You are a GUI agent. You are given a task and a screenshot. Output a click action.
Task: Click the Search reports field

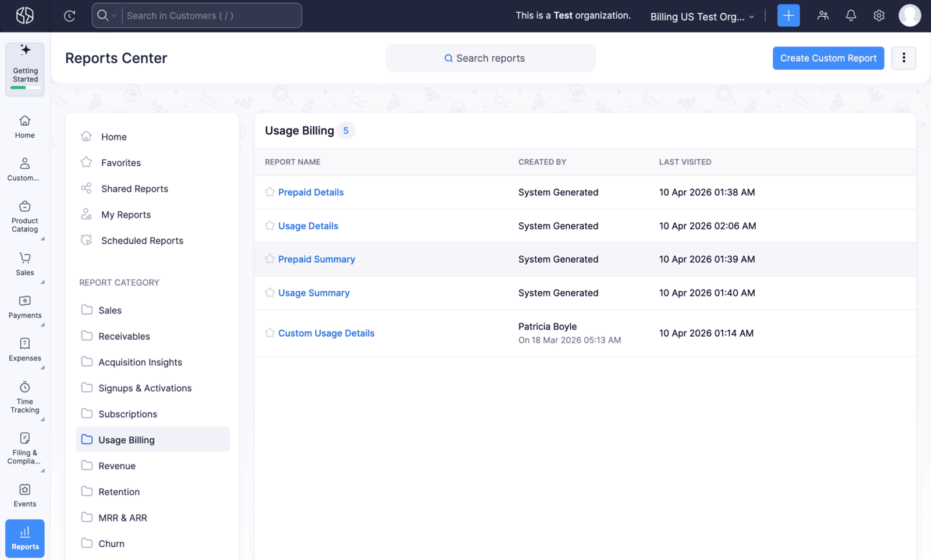pyautogui.click(x=490, y=58)
